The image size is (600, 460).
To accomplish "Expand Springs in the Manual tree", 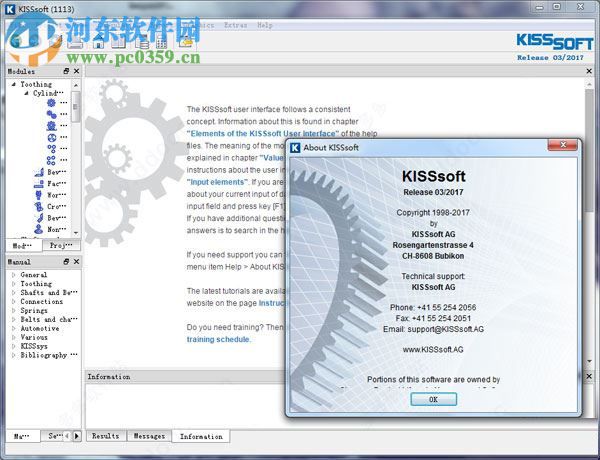I will [14, 310].
